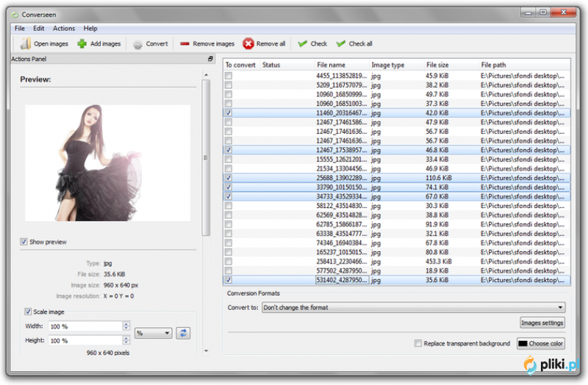
Task: Sort by the File size column header
Action: tap(451, 65)
